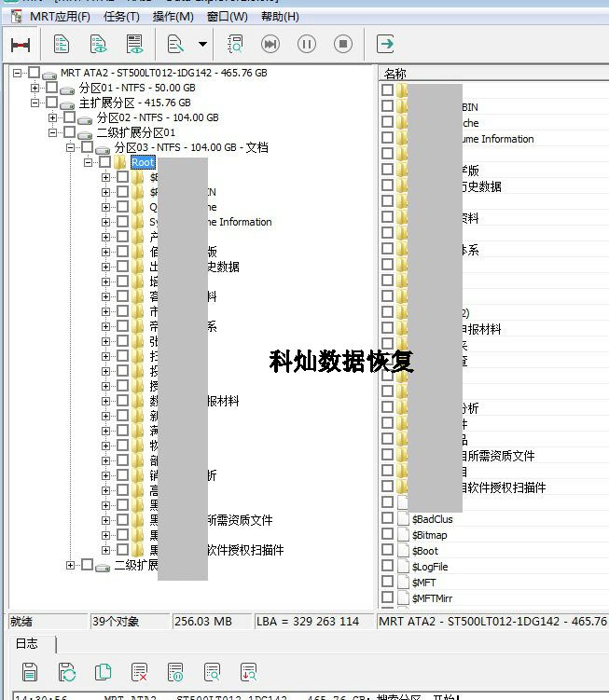Click the clear log icon with red X
Screen dimensions: 609x700
[x=139, y=672]
